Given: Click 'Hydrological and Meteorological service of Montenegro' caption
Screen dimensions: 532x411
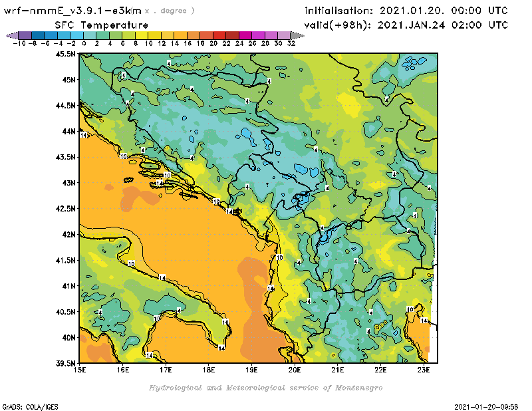Looking at the screenshot, I should tap(265, 388).
